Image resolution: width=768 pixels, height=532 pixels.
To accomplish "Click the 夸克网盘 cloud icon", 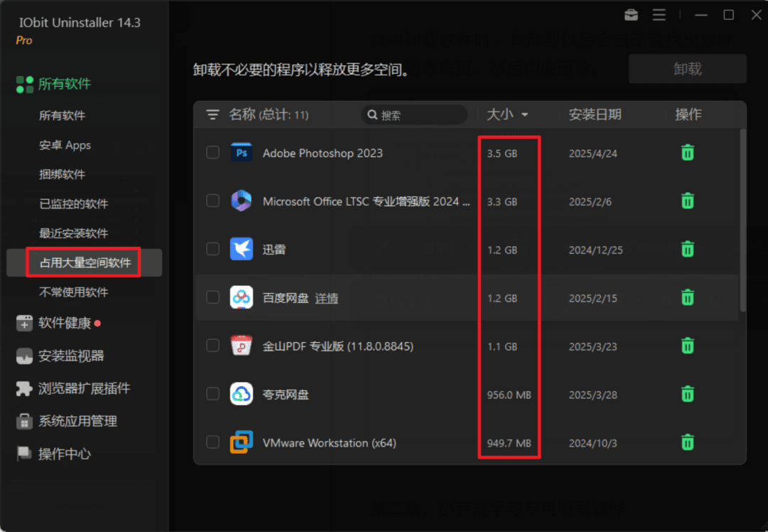I will click(x=242, y=394).
